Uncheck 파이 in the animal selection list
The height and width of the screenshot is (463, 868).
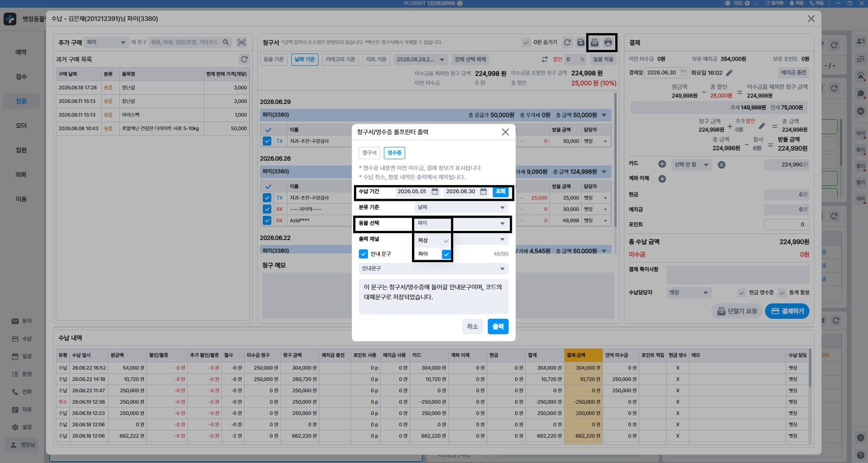pyautogui.click(x=446, y=254)
